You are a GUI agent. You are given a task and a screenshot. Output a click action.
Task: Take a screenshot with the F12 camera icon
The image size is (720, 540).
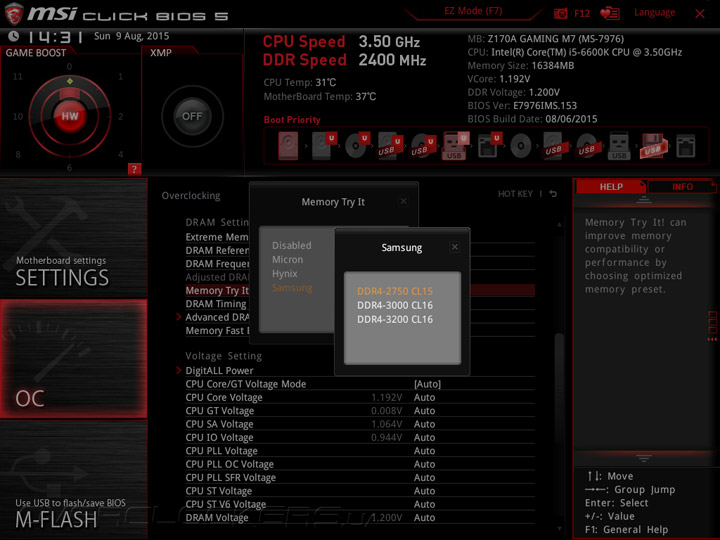click(x=560, y=14)
